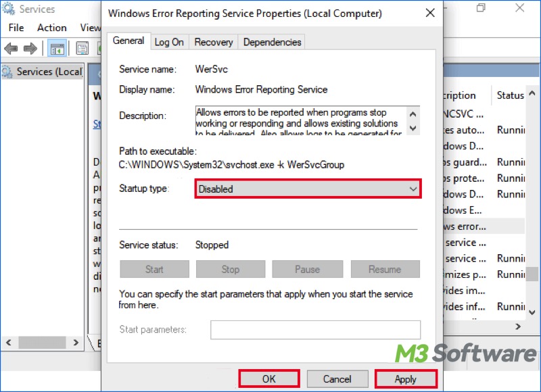Click the Stop service button
This screenshot has height=392, width=541.
[231, 269]
